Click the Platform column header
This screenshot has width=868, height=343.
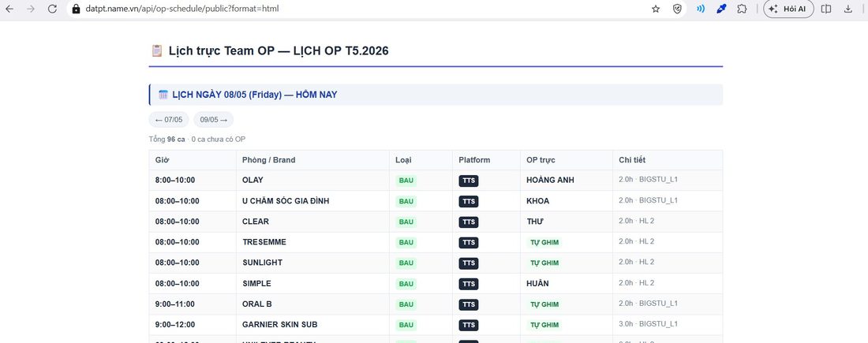[486, 160]
